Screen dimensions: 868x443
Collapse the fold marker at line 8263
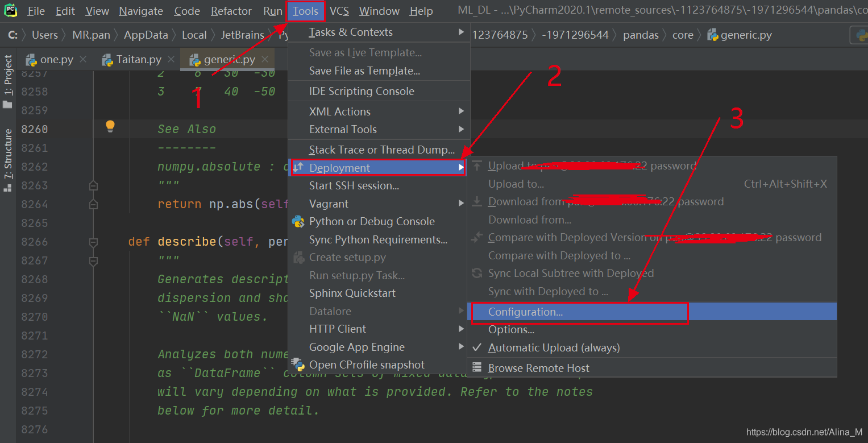click(x=94, y=185)
